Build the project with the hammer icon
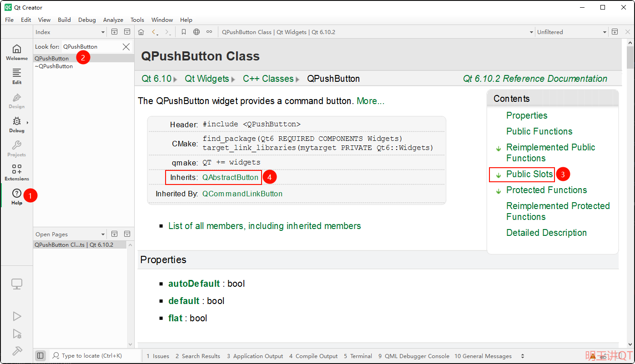635x364 pixels. pyautogui.click(x=17, y=351)
